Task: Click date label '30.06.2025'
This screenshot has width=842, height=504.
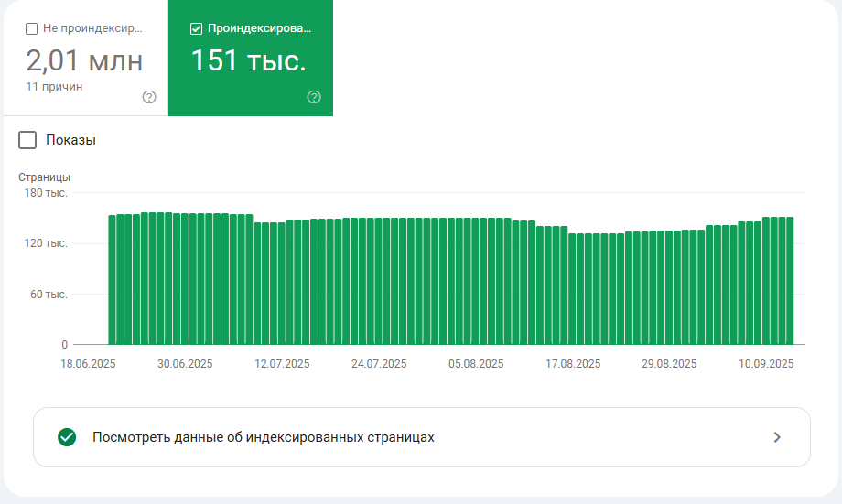Action: [185, 364]
